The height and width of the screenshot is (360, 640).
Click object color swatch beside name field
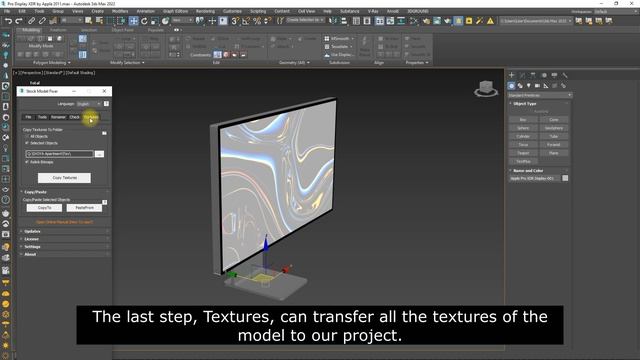[x=565, y=178]
